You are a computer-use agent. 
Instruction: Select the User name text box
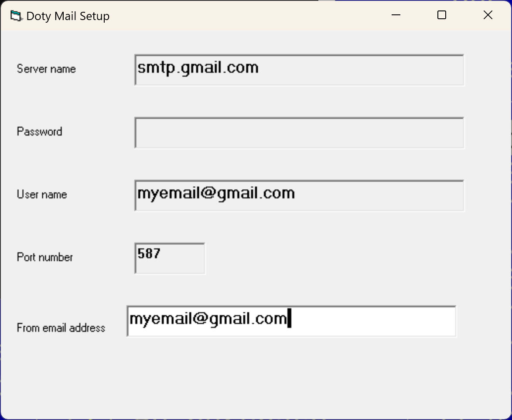[299, 196]
